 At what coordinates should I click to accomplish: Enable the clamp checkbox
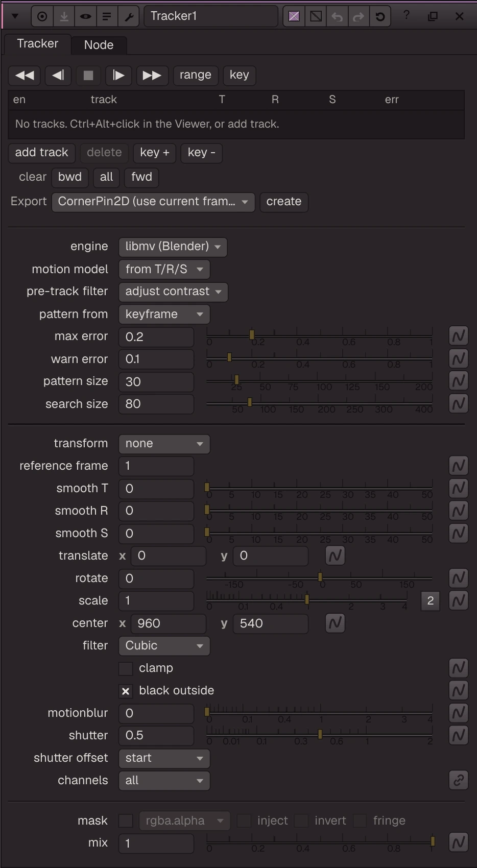pos(126,668)
